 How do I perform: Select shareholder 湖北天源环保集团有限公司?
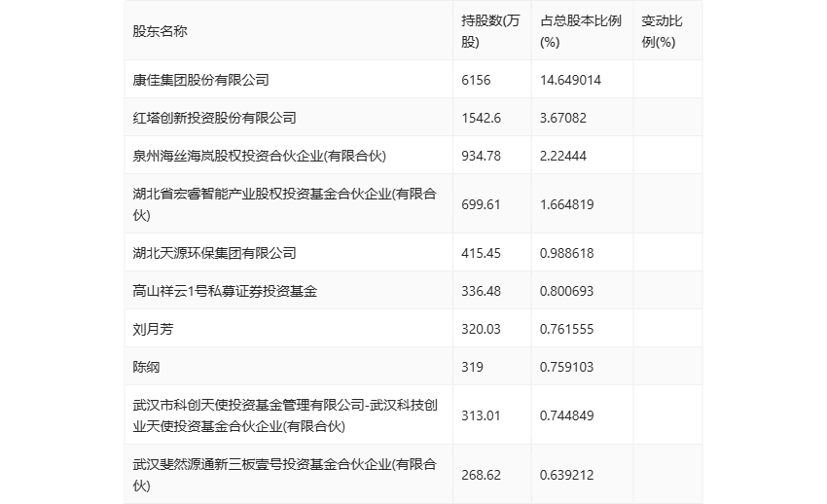214,253
